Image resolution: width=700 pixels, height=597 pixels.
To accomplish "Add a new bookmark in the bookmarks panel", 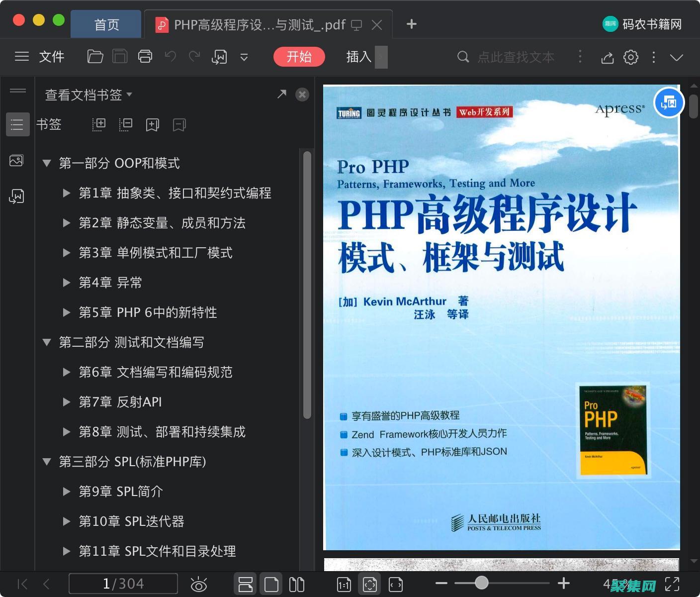I will click(x=152, y=124).
